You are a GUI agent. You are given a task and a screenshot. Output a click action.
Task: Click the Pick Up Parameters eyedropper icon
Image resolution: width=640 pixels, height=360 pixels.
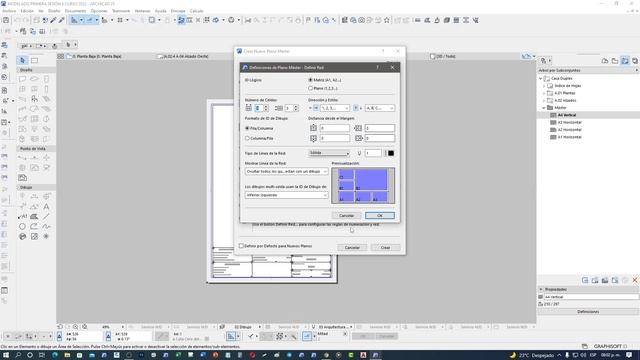(x=53, y=20)
